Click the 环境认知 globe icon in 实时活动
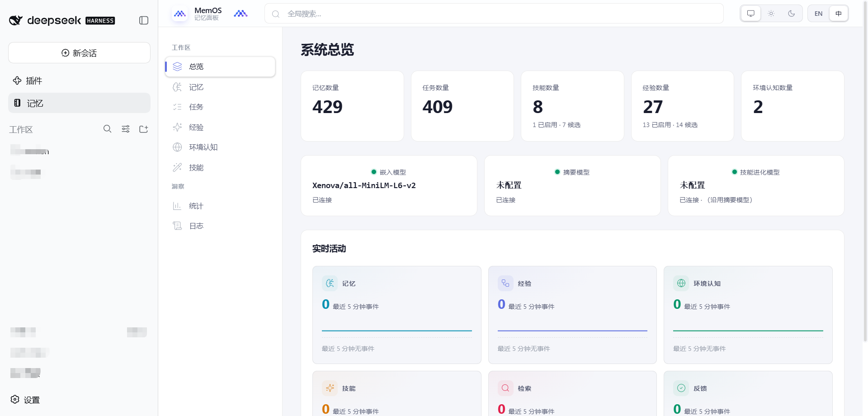Viewport: 868px width, 416px height. tap(681, 283)
